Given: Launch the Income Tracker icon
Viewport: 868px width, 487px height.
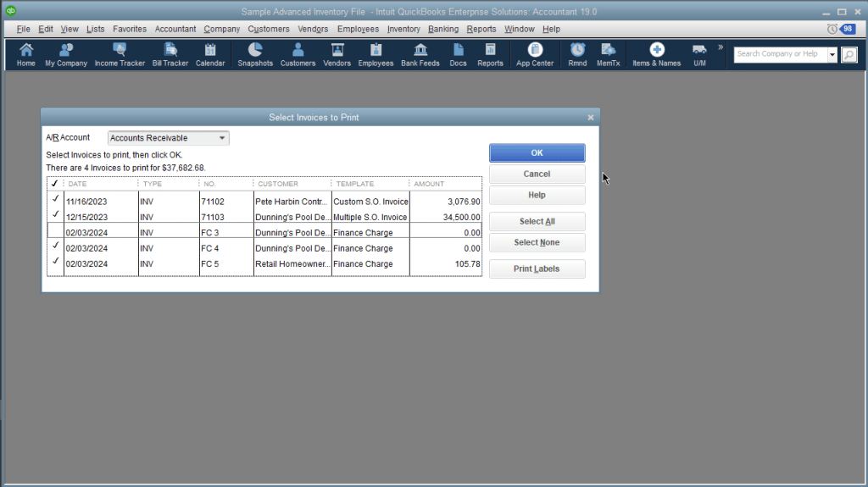Looking at the screenshot, I should [x=120, y=55].
